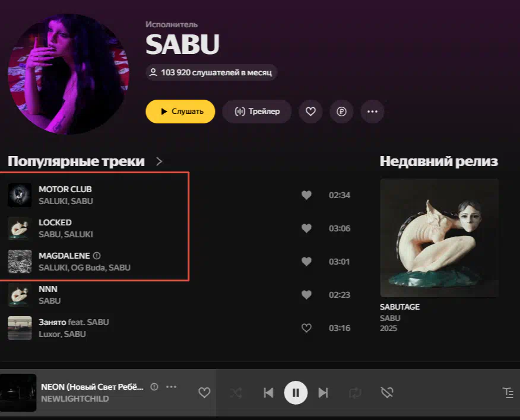The image size is (520, 420).
Task: Open the play queue list icon
Action: click(508, 393)
